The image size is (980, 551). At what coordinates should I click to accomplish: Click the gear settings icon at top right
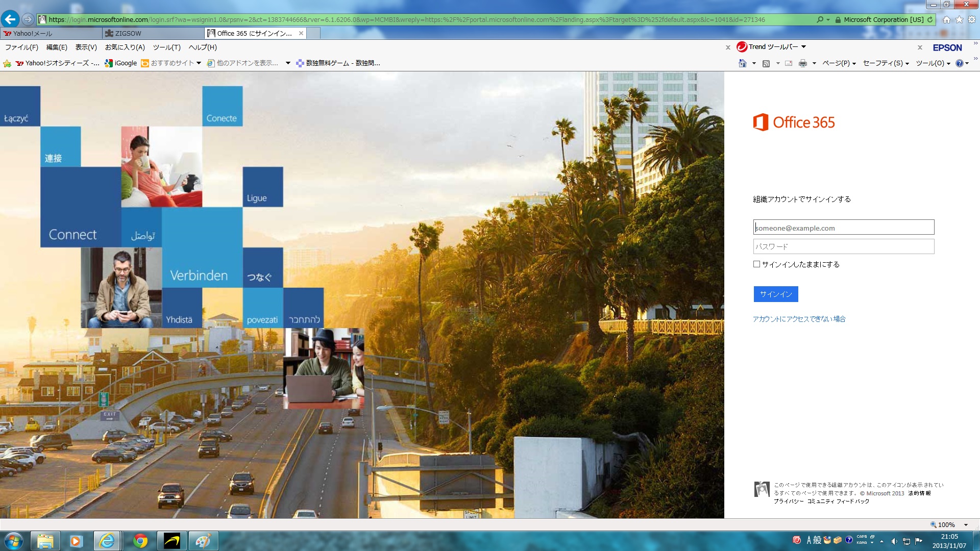pyautogui.click(x=971, y=19)
